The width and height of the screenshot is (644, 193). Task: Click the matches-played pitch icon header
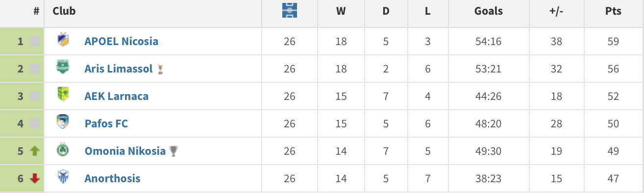click(x=290, y=11)
